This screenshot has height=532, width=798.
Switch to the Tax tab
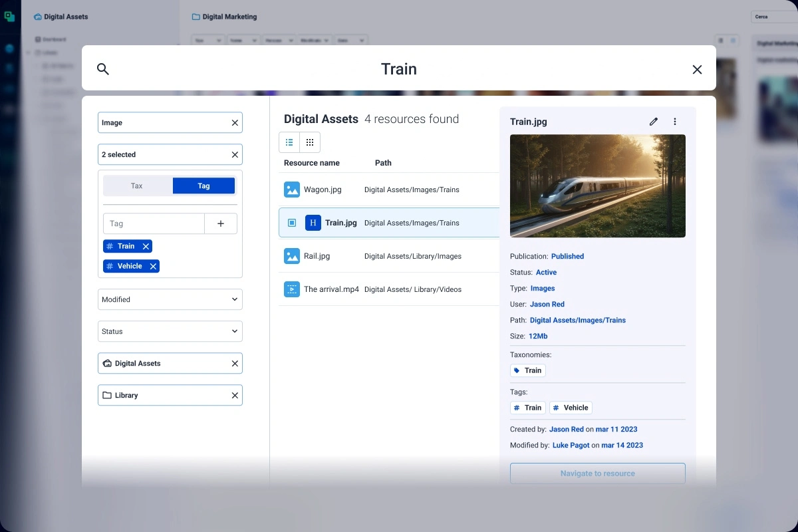click(x=137, y=186)
